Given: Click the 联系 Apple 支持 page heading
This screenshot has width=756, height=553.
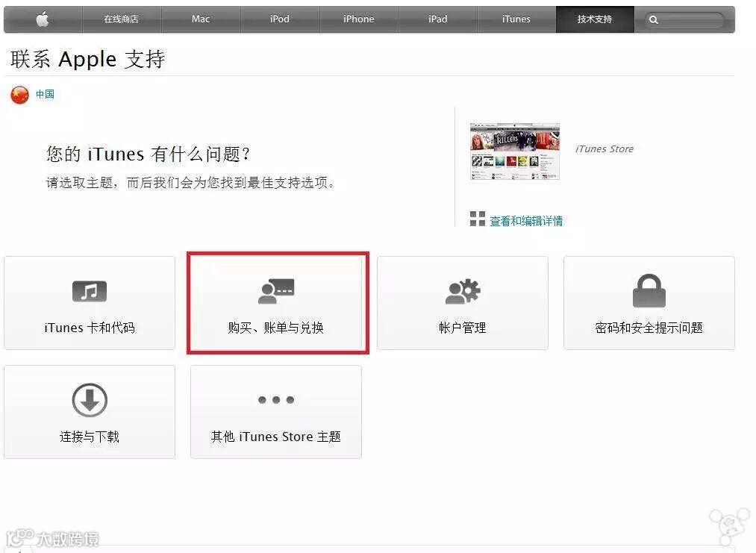Looking at the screenshot, I should pos(88,59).
